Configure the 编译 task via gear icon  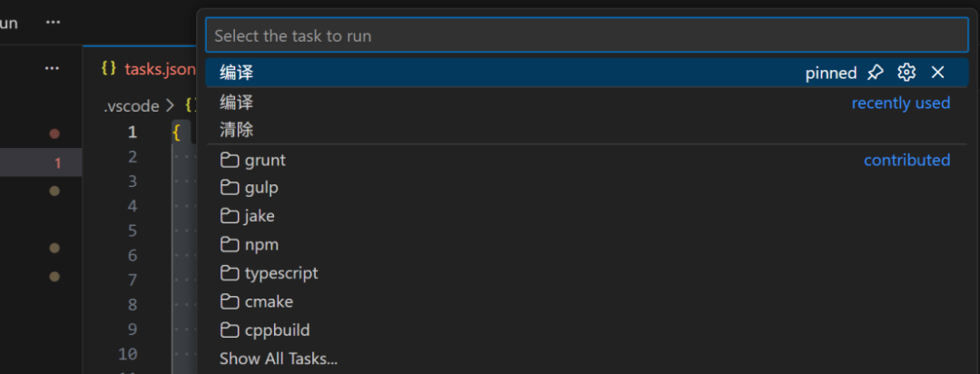click(x=906, y=73)
